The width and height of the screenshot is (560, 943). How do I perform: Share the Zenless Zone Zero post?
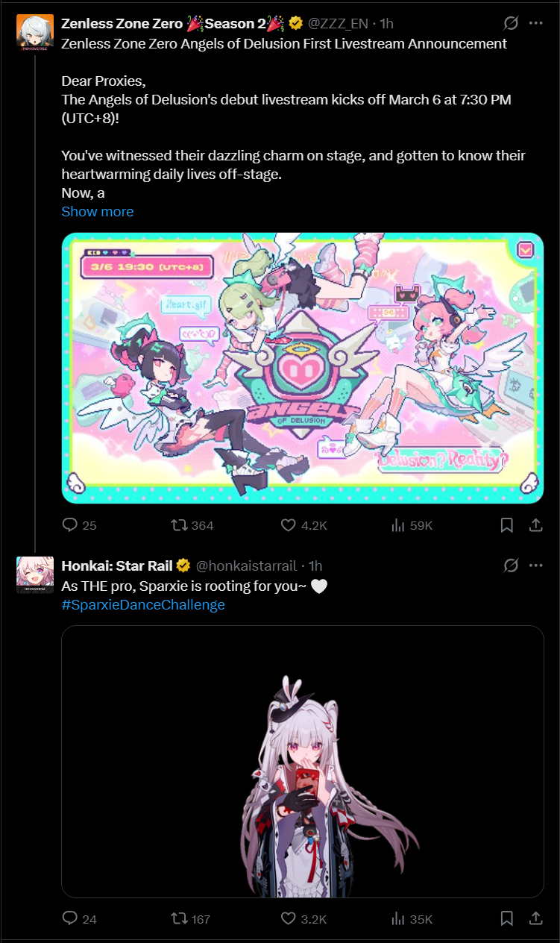pyautogui.click(x=535, y=525)
